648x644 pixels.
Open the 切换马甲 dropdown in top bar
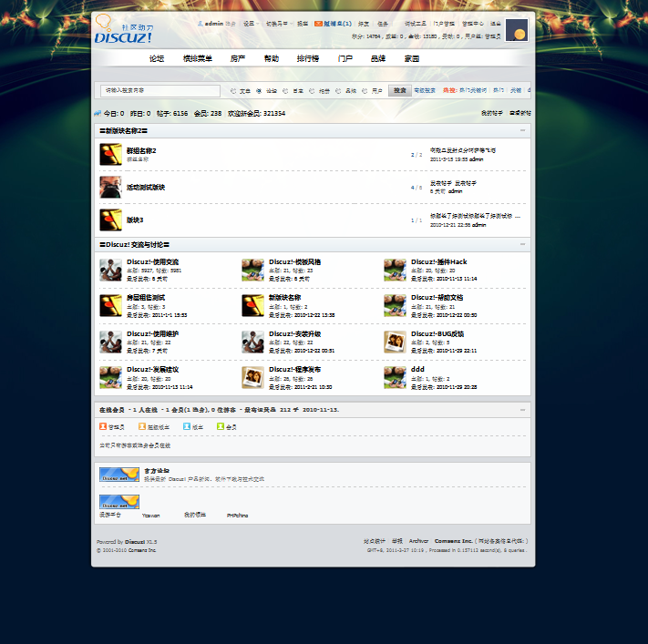click(x=280, y=24)
